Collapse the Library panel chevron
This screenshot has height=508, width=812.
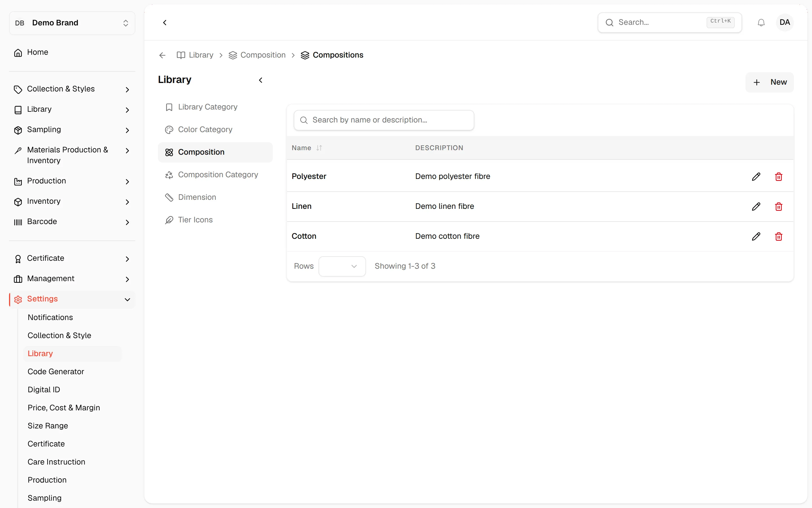(x=261, y=80)
